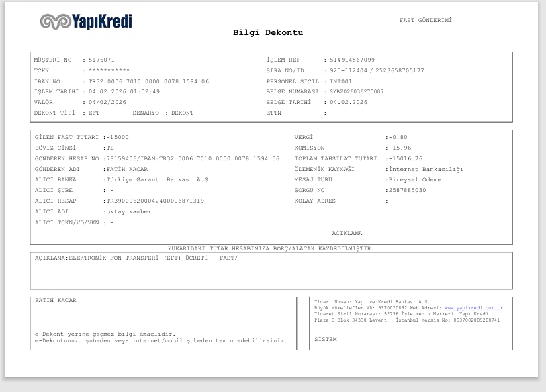Click the KOLAY ADRES label

point(315,201)
